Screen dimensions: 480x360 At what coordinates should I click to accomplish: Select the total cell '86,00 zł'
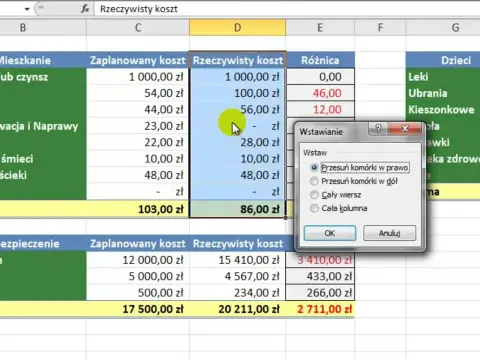pyautogui.click(x=237, y=209)
